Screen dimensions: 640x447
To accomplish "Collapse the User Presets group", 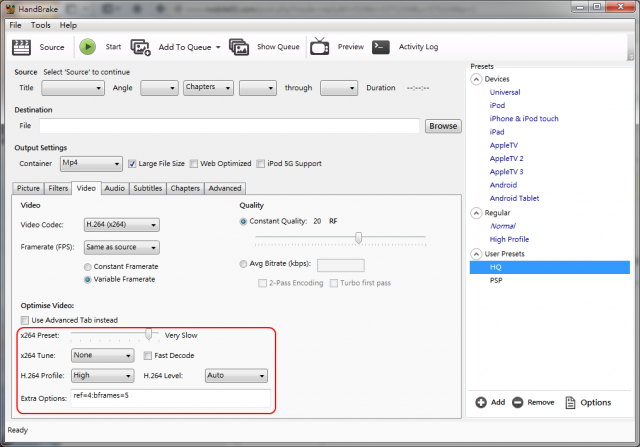I will pos(476,254).
